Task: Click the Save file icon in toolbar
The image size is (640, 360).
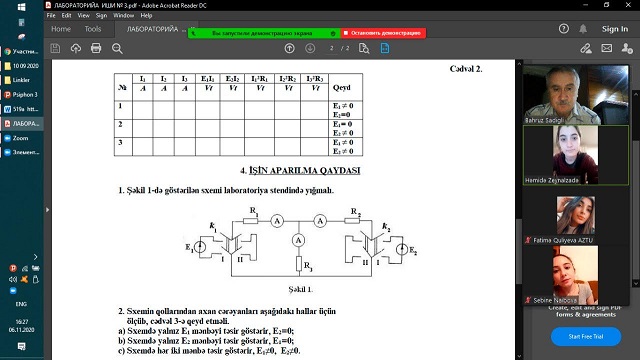Action: pyautogui.click(x=55, y=49)
